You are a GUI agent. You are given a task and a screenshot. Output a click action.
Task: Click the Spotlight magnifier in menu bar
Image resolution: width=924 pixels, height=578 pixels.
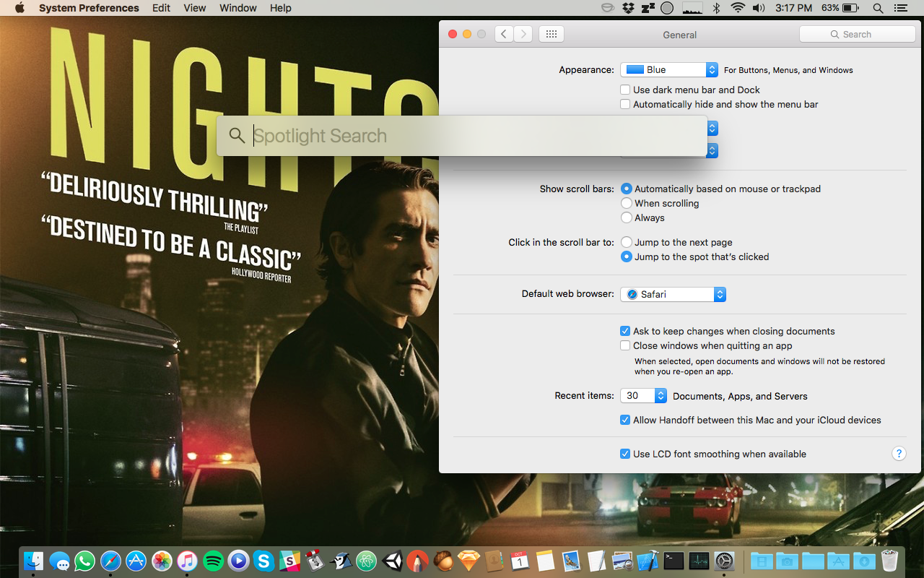click(878, 8)
